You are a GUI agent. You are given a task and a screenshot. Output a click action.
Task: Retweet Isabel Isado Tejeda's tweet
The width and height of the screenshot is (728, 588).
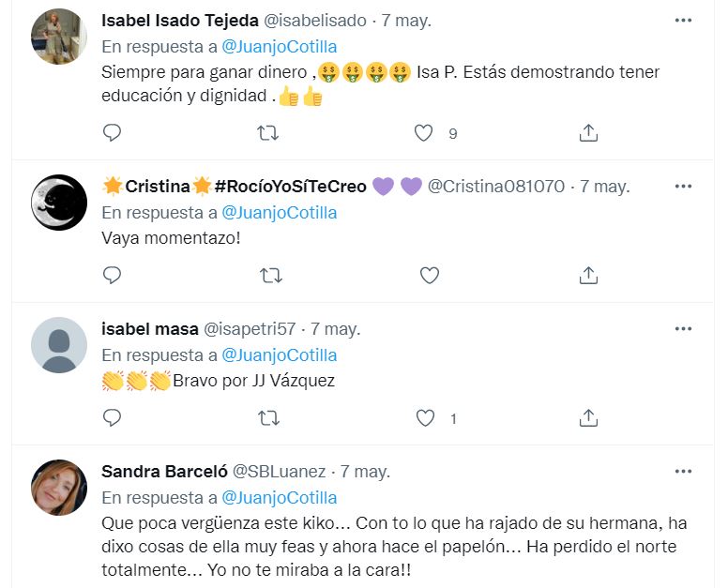click(268, 133)
